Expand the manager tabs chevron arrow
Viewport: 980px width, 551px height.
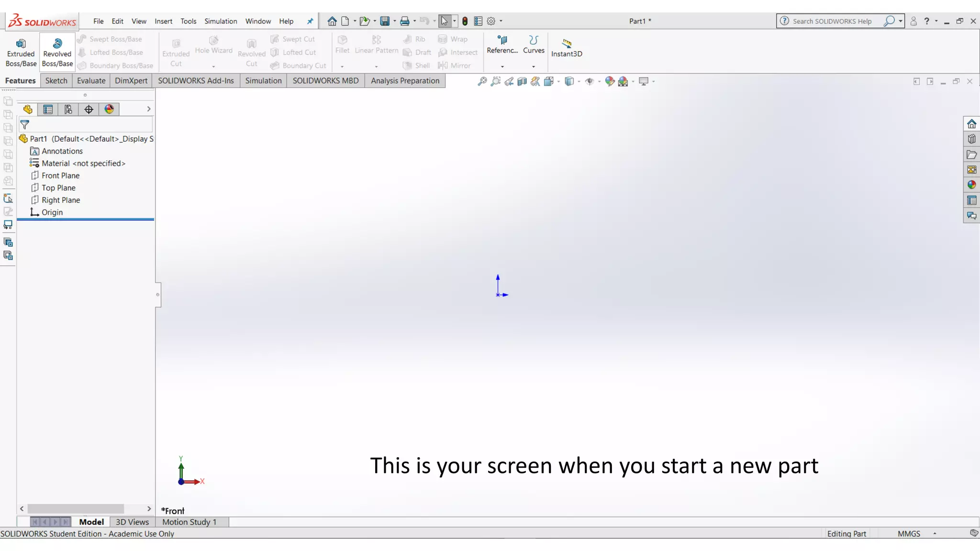(149, 109)
